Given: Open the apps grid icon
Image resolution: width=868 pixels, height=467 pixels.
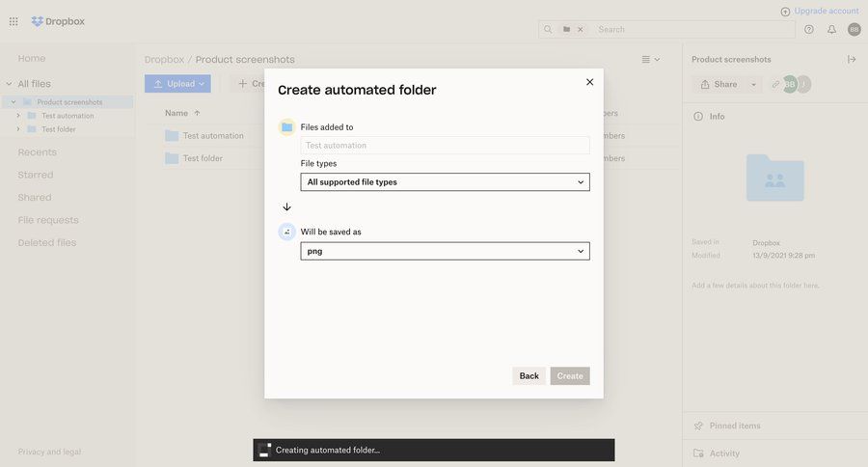Looking at the screenshot, I should [14, 21].
